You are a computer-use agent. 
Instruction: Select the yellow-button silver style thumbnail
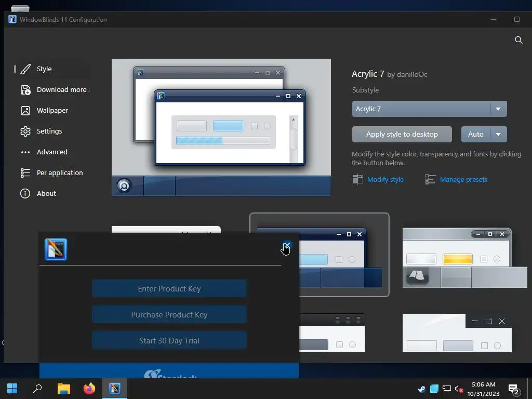(x=464, y=258)
